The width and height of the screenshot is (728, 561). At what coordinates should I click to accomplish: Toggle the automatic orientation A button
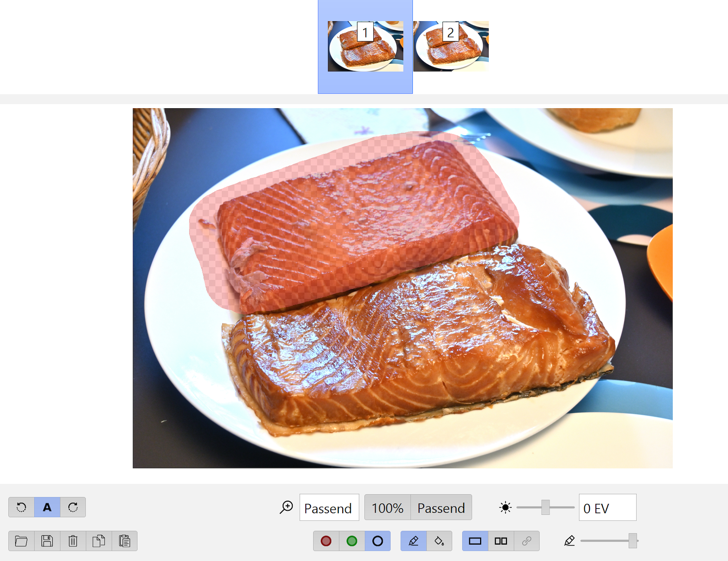tap(47, 507)
